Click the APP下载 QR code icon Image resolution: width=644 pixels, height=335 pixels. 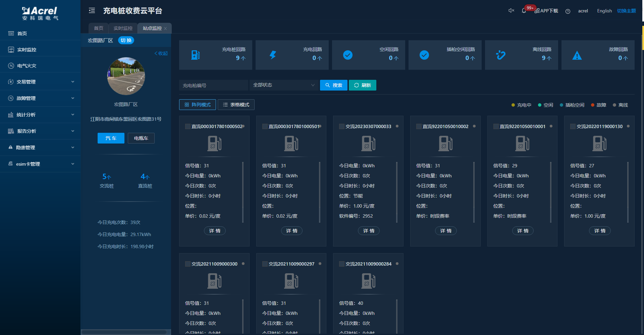537,11
